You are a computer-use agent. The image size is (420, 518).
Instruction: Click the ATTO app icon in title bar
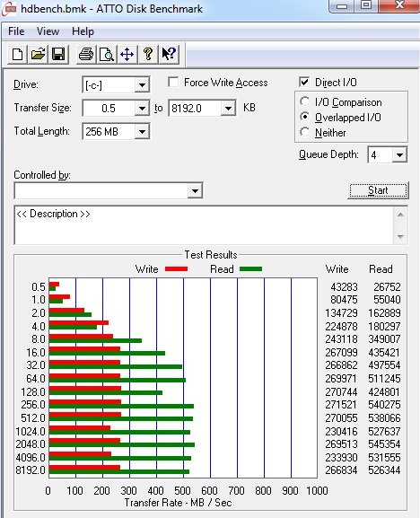[9, 9]
